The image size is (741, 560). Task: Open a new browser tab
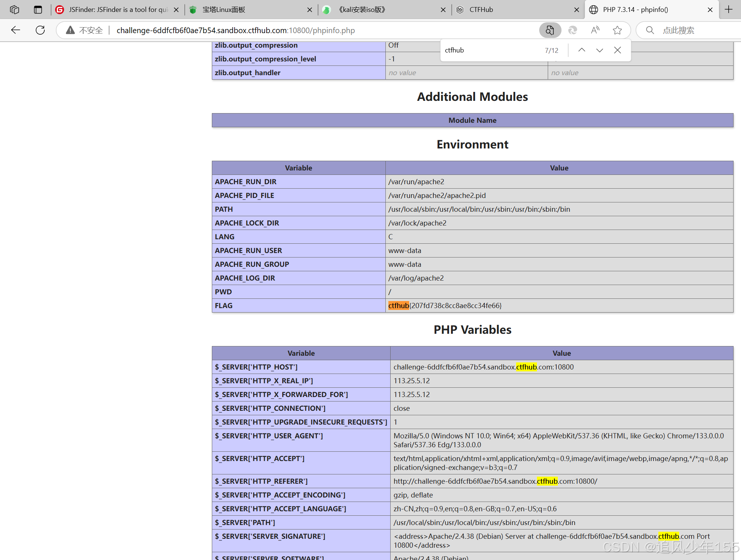pos(729,9)
